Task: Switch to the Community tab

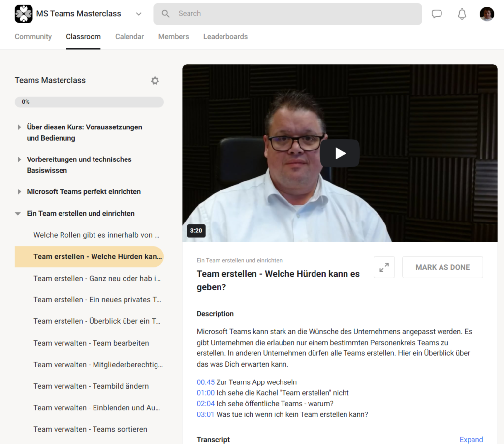Action: (x=33, y=36)
